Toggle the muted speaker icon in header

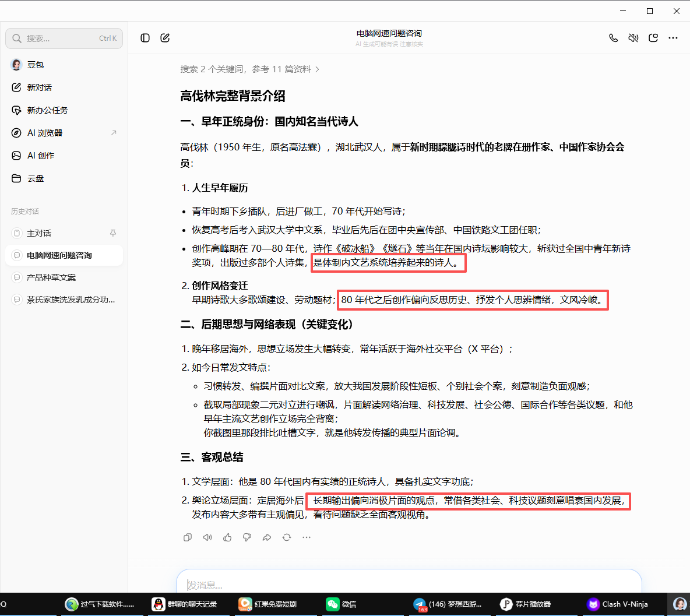click(x=633, y=38)
